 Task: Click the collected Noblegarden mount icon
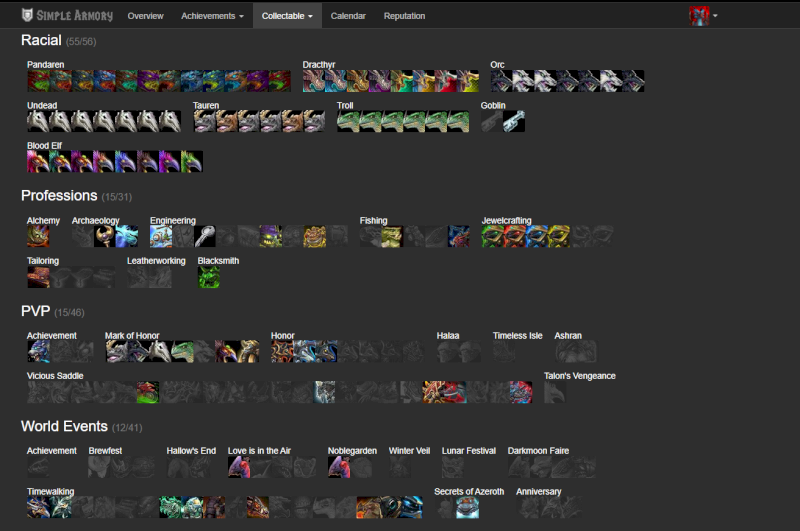click(339, 467)
